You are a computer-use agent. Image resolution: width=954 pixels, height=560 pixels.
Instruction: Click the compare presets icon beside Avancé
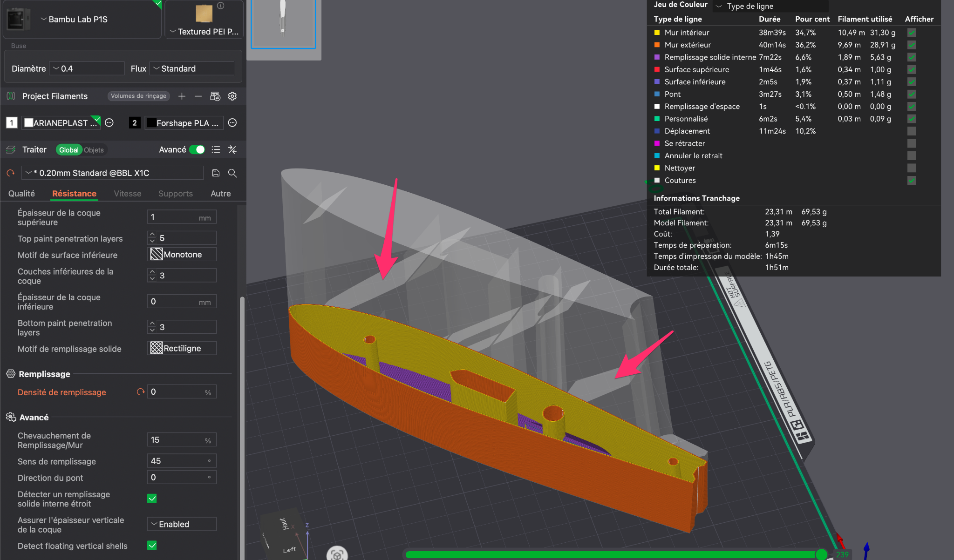tap(232, 149)
